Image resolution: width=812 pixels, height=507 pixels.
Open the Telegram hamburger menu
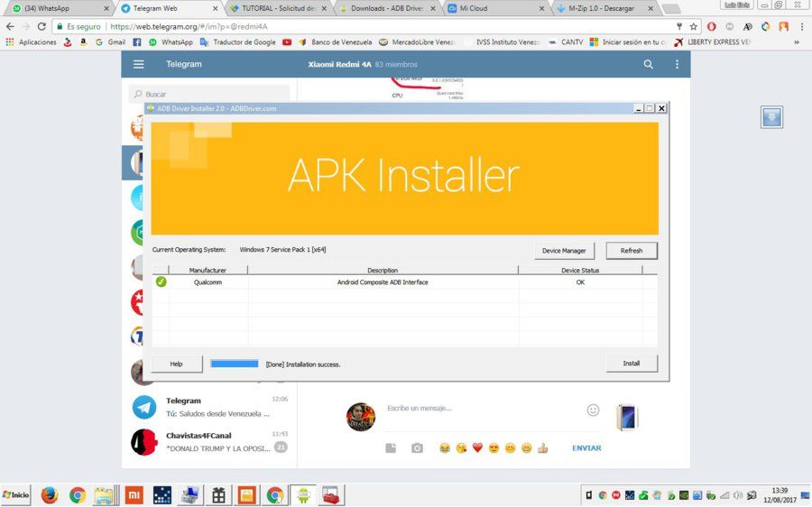click(x=138, y=64)
